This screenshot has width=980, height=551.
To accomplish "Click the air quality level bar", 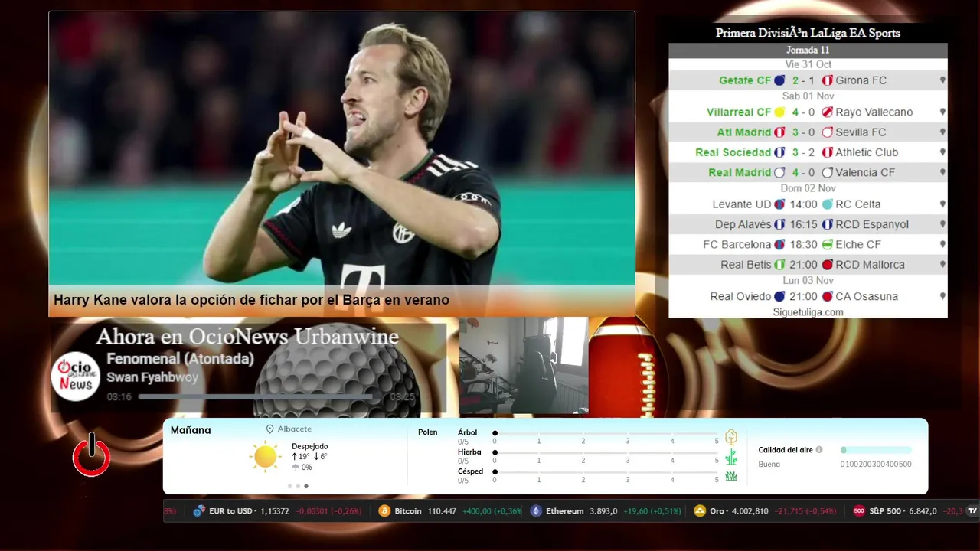I will click(876, 450).
